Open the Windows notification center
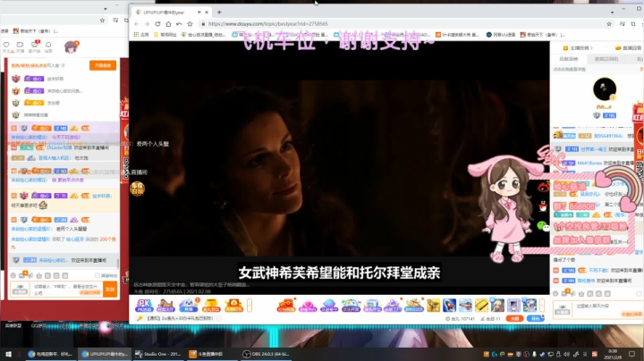Image resolution: width=644 pixels, height=361 pixels. [x=631, y=354]
